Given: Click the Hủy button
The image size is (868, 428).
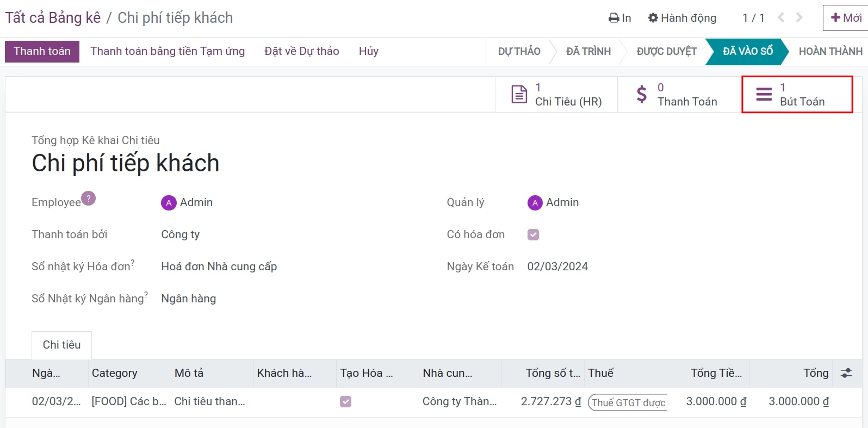Looking at the screenshot, I should (x=369, y=51).
